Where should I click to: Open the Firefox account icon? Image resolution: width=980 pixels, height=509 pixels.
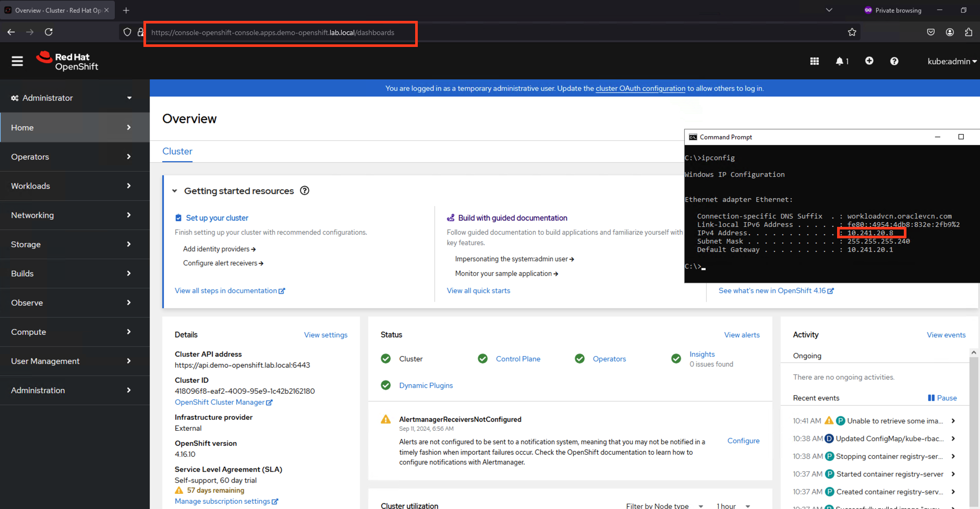point(950,32)
